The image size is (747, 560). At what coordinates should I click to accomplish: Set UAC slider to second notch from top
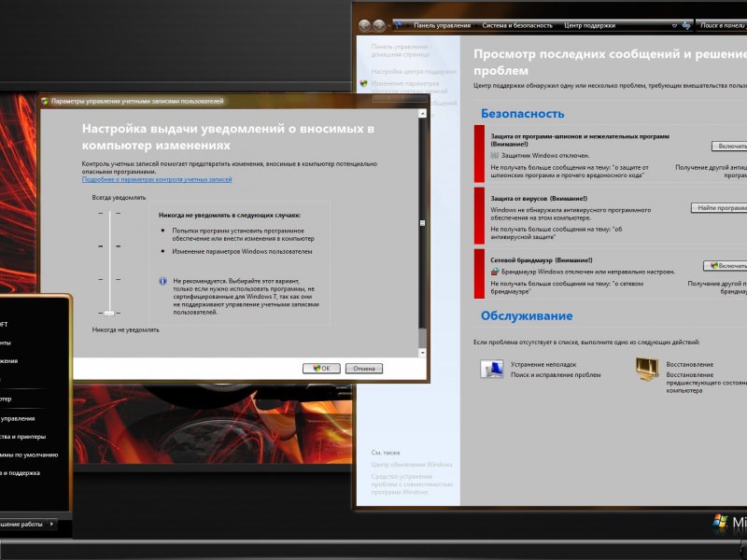tap(109, 246)
